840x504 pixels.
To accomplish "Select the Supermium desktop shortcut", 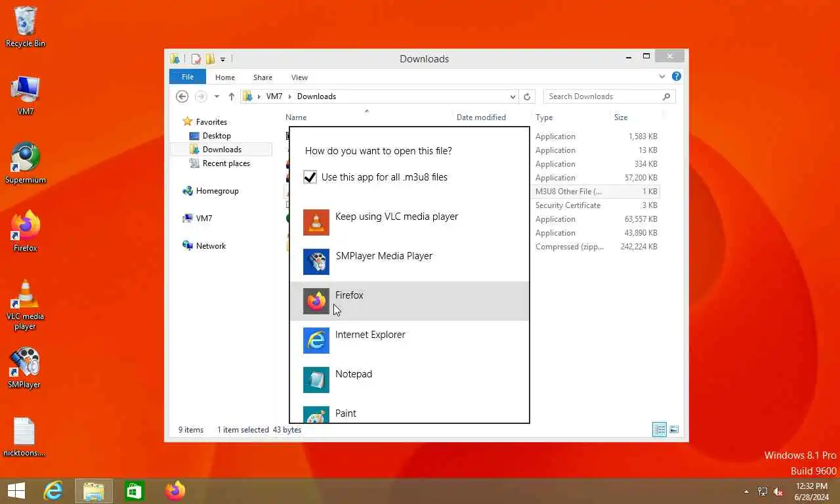I will (26, 163).
